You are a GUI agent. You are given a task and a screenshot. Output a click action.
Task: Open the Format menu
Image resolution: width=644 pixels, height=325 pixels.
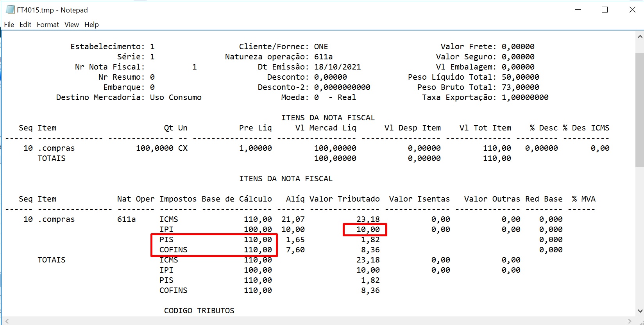tap(48, 25)
